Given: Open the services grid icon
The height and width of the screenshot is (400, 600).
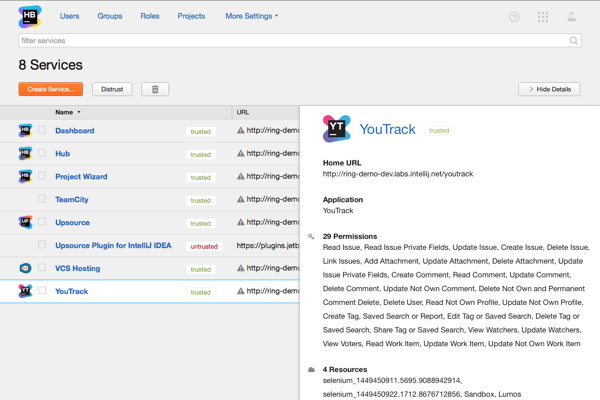Looking at the screenshot, I should coord(543,17).
